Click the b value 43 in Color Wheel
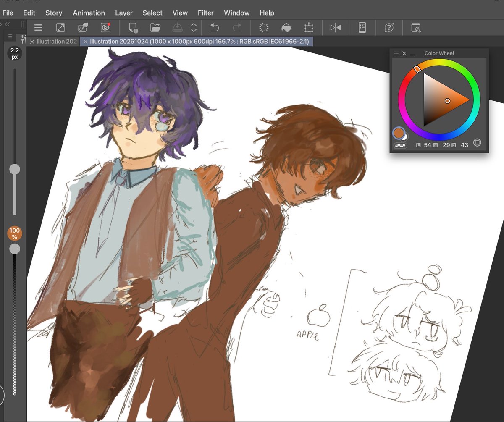This screenshot has width=504, height=422. tap(465, 145)
